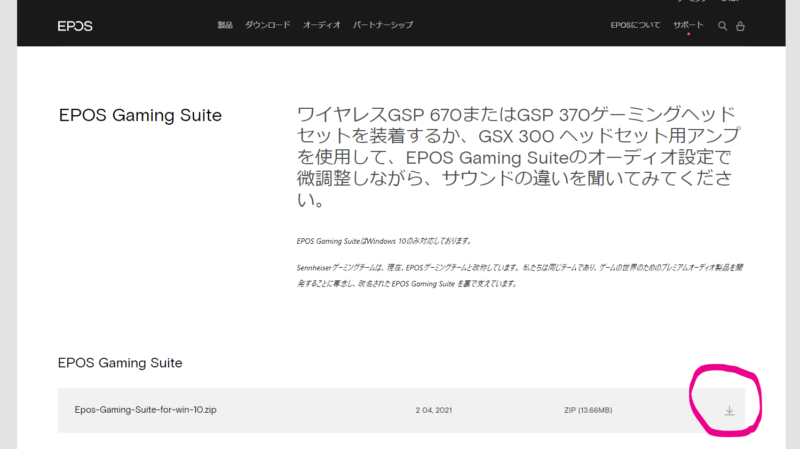The width and height of the screenshot is (800, 449).
Task: Click the EPOS logo in the header
Action: (x=75, y=26)
